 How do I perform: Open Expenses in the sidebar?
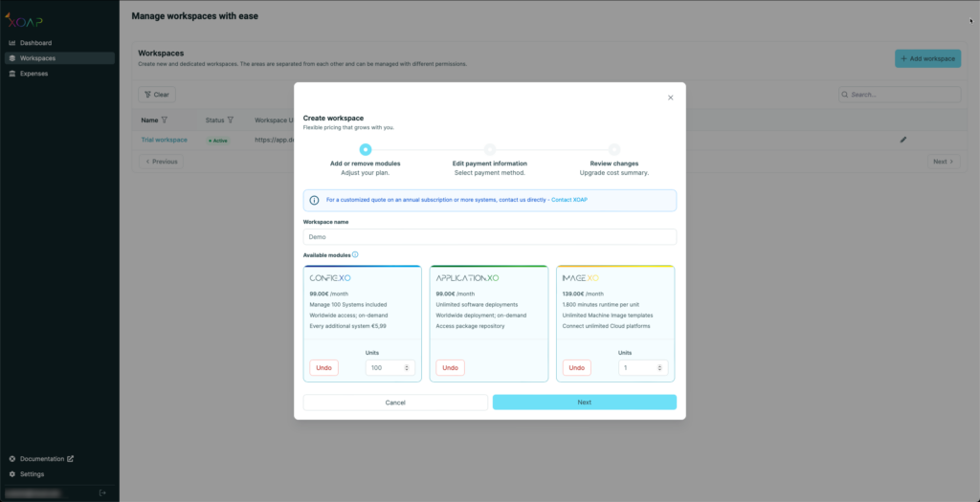(x=33, y=73)
